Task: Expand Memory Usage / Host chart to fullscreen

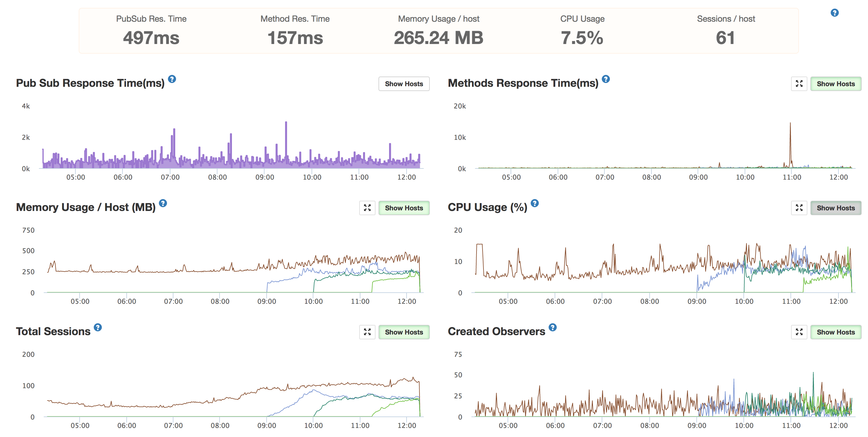Action: tap(367, 208)
